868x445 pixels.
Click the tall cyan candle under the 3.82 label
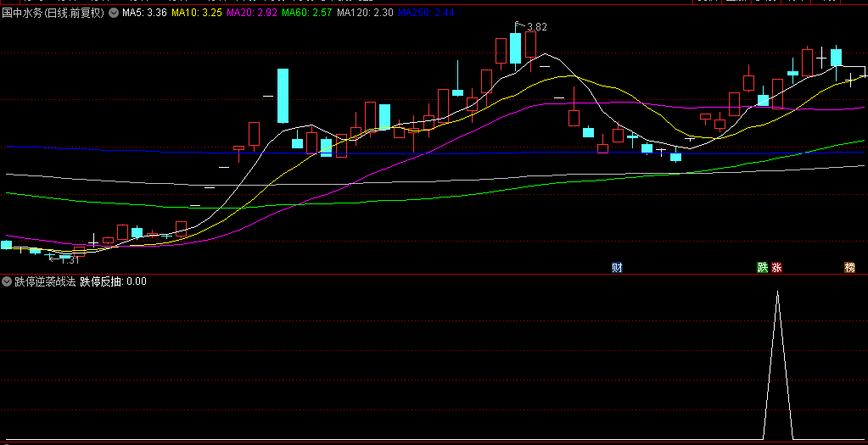pyautogui.click(x=515, y=48)
